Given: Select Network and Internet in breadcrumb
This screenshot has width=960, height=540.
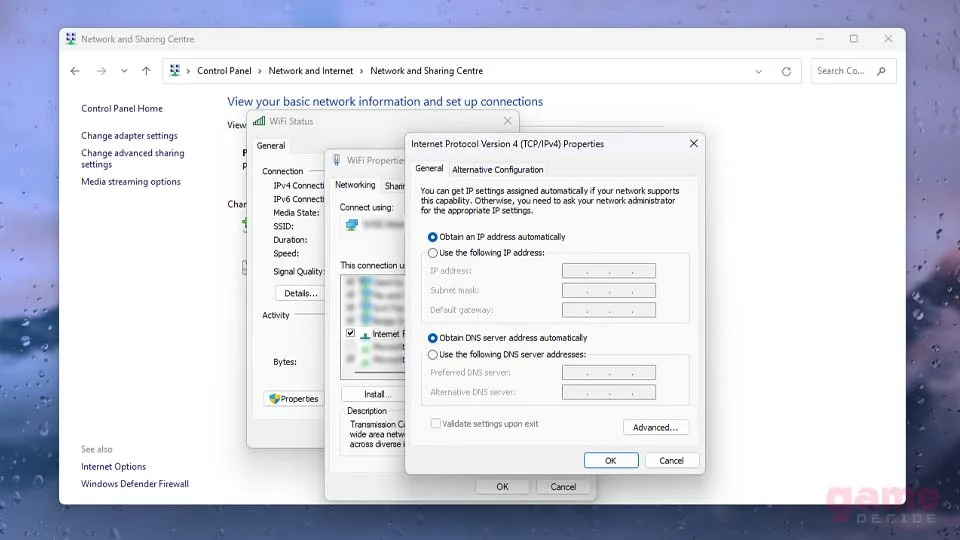Looking at the screenshot, I should [310, 71].
